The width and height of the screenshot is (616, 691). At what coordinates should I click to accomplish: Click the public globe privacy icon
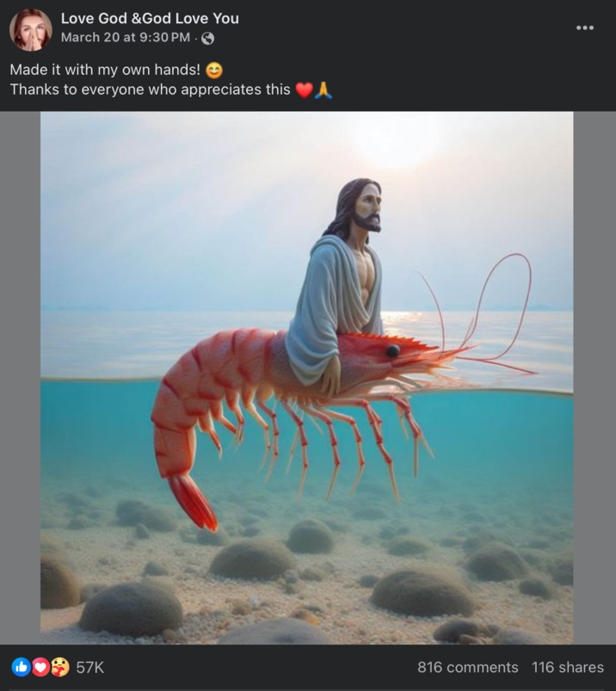207,39
